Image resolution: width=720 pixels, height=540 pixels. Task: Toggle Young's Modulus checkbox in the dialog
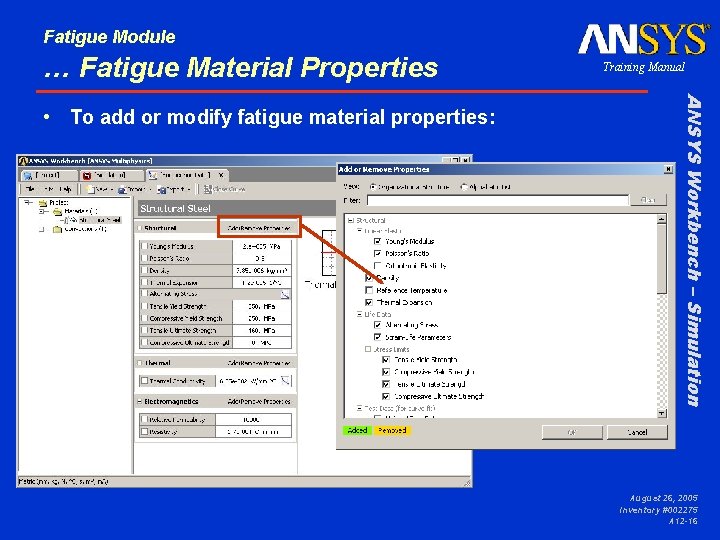click(377, 241)
